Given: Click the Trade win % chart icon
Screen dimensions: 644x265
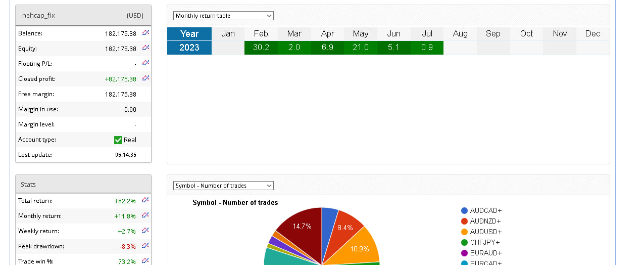Looking at the screenshot, I should point(145,261).
